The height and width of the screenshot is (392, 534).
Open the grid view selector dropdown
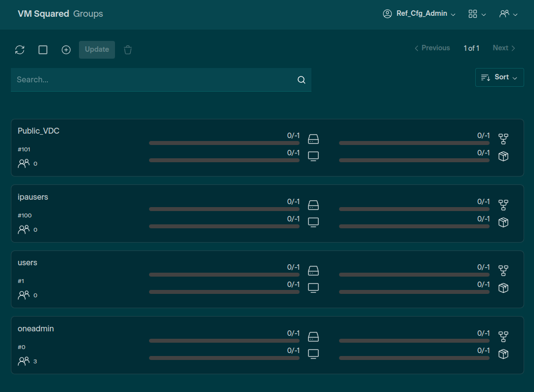pos(477,14)
